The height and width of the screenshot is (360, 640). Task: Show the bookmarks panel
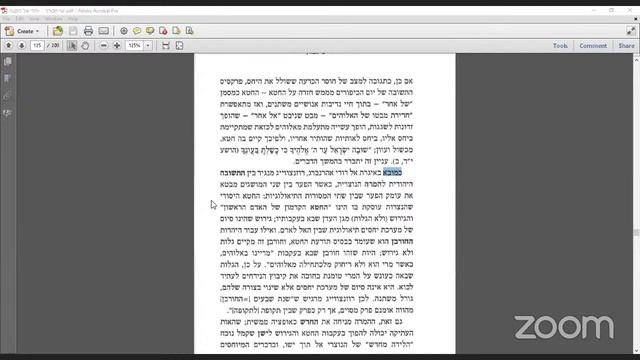tap(7, 78)
